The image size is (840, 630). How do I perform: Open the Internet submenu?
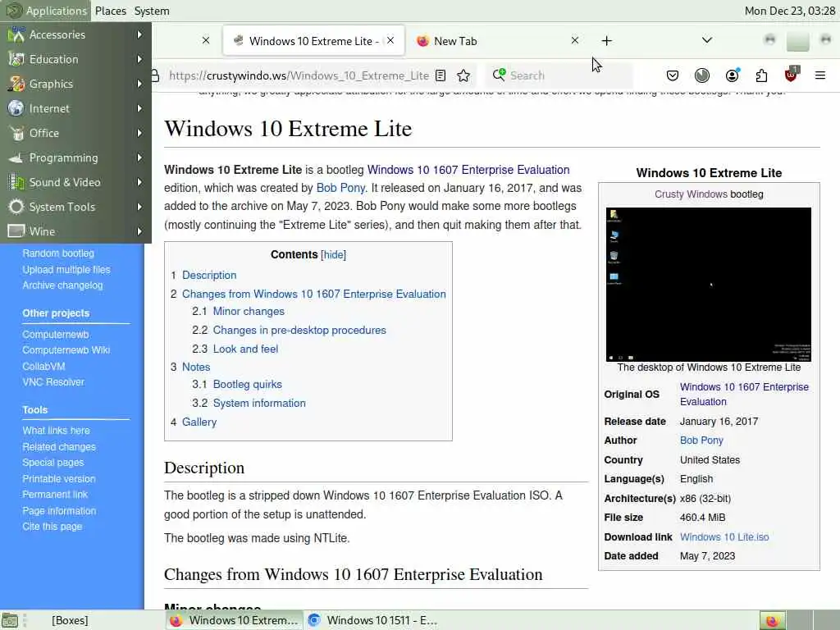(x=75, y=109)
